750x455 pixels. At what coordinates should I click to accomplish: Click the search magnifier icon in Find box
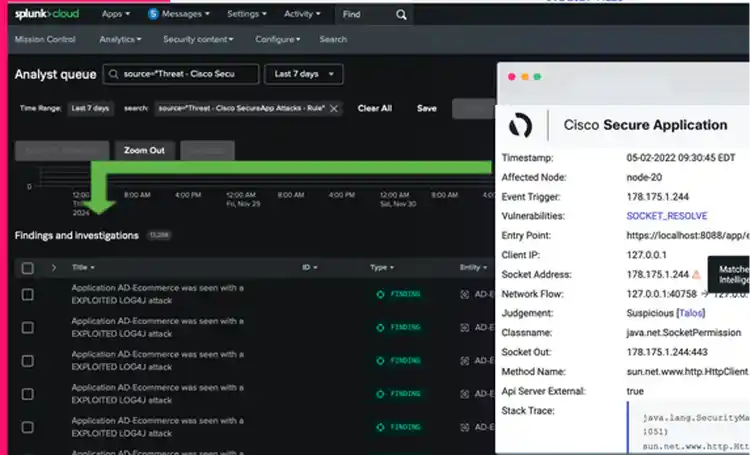point(401,15)
